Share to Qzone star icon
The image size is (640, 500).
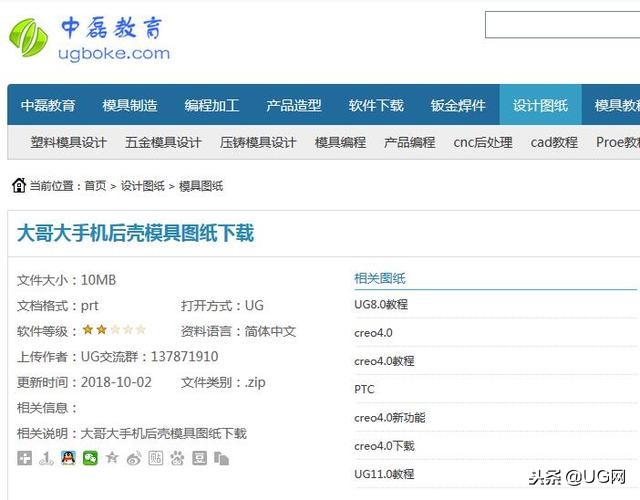pyautogui.click(x=112, y=458)
